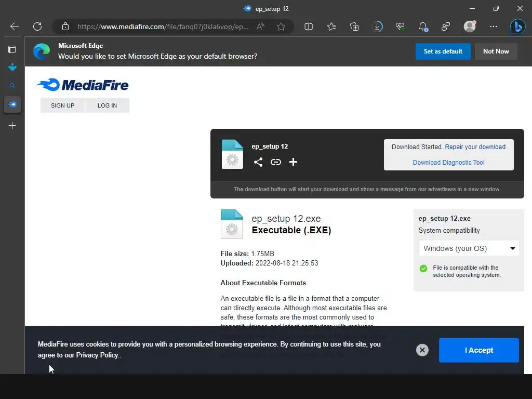The image size is (532, 399).
Task: Open the Downloads icon in toolbar
Action: click(x=377, y=26)
